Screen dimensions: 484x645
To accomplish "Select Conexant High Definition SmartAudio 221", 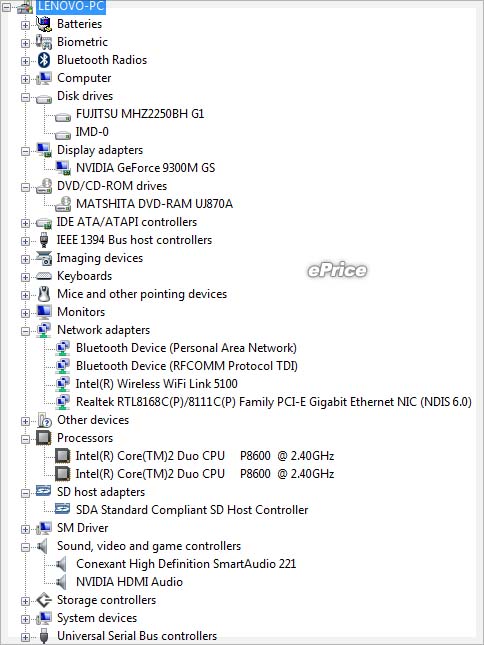I will (186, 564).
